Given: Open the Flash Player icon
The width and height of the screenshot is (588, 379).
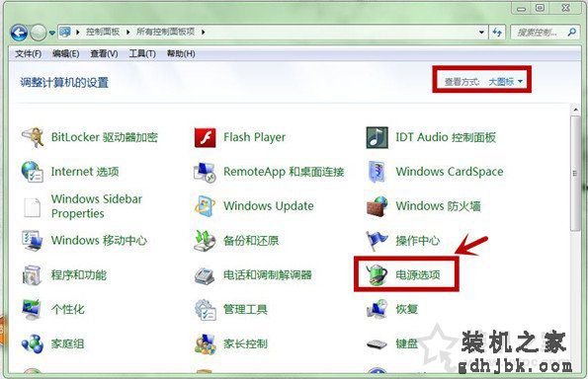Looking at the screenshot, I should pyautogui.click(x=205, y=137).
